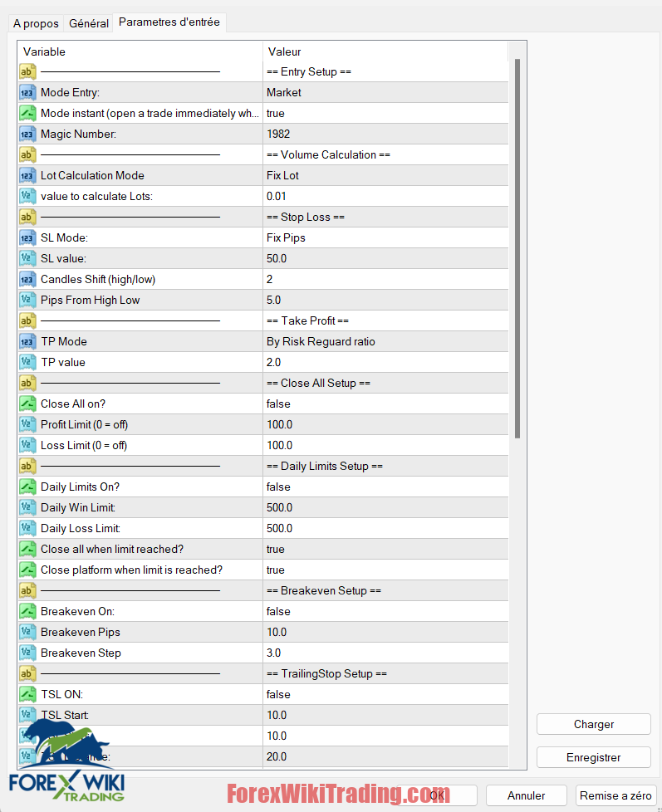This screenshot has width=662, height=812.
Task: Edit the Breakeven Step value 3.0
Action: pos(386,653)
